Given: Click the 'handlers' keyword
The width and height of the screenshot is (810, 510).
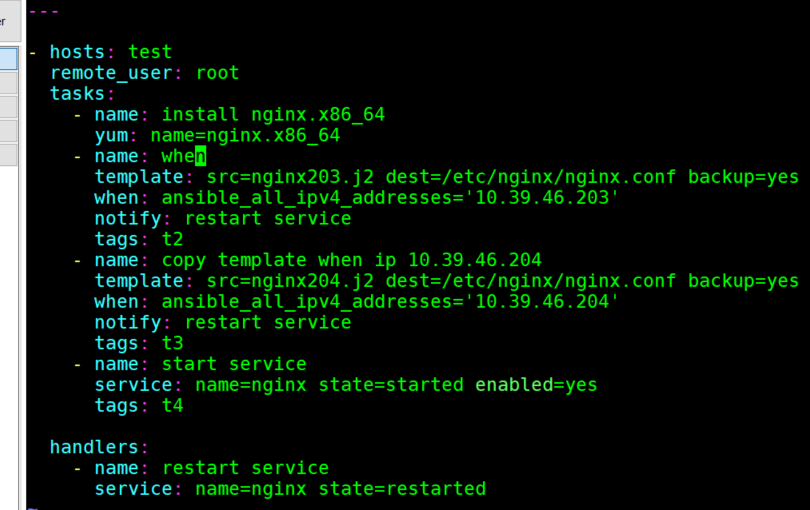Looking at the screenshot, I should coord(95,447).
